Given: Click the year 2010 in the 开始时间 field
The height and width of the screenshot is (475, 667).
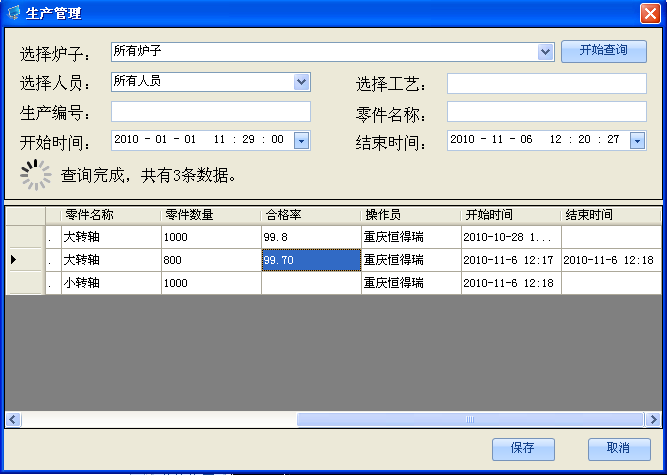Looking at the screenshot, I should point(127,139).
